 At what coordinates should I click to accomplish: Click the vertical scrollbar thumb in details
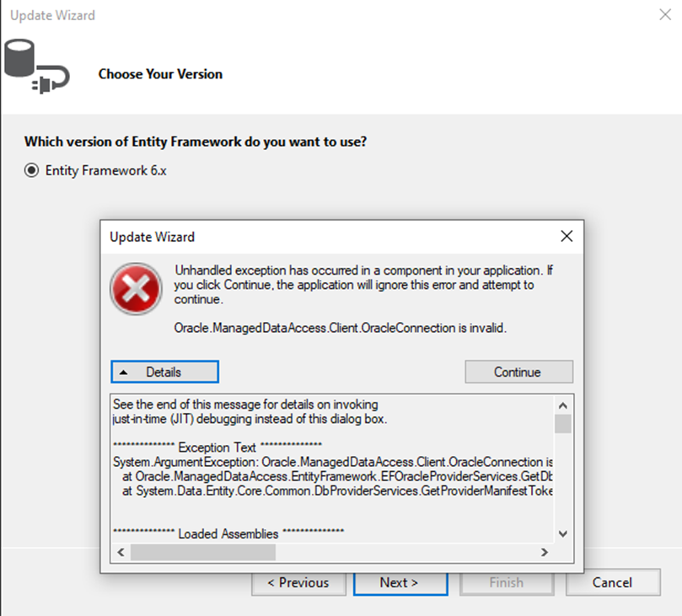tap(563, 423)
